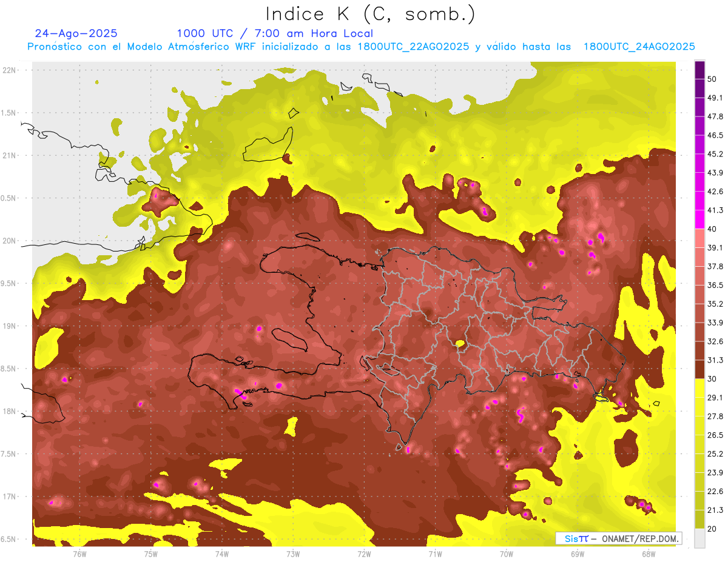Click the legend value "30"
The width and height of the screenshot is (728, 562).
click(713, 379)
